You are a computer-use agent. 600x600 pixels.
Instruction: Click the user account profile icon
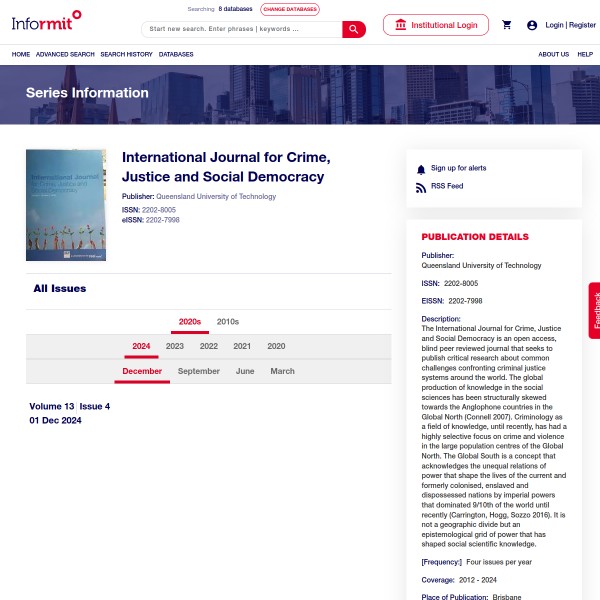click(x=532, y=25)
